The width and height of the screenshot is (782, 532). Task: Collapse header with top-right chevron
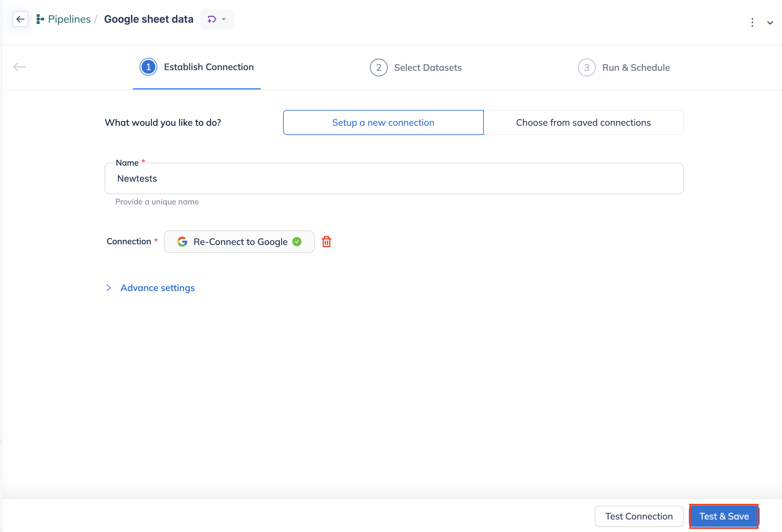click(x=770, y=22)
